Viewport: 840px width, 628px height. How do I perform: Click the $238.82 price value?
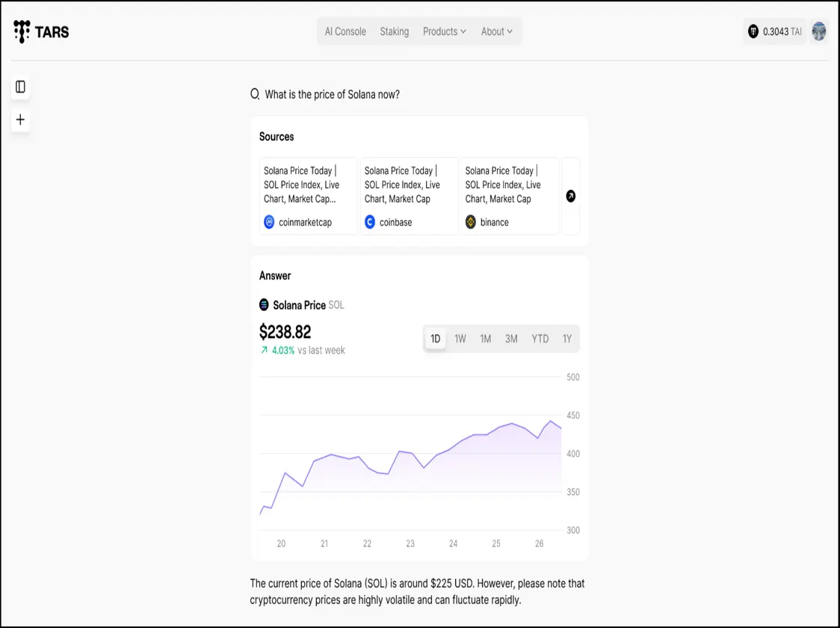(x=285, y=332)
